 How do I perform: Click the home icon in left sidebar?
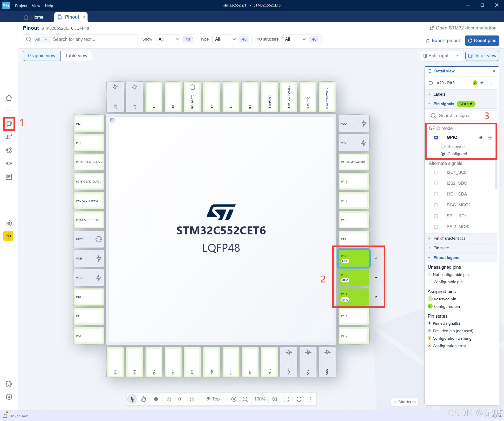(x=9, y=98)
